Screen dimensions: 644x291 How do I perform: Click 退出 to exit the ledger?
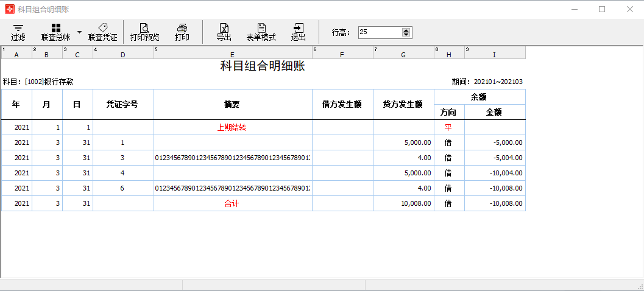[298, 32]
